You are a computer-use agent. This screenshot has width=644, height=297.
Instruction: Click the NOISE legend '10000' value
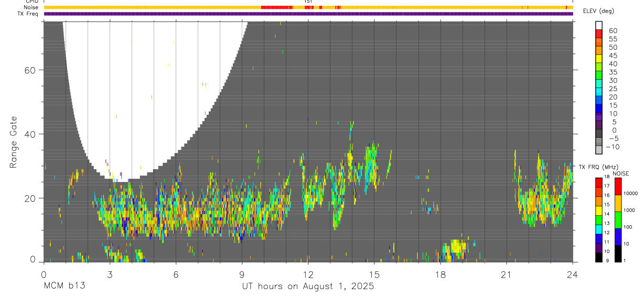[630, 194]
